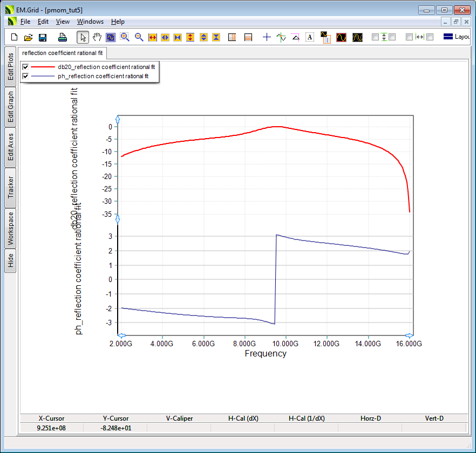This screenshot has height=453, width=476.
Task: Open a file with the folder icon
Action: coord(29,37)
